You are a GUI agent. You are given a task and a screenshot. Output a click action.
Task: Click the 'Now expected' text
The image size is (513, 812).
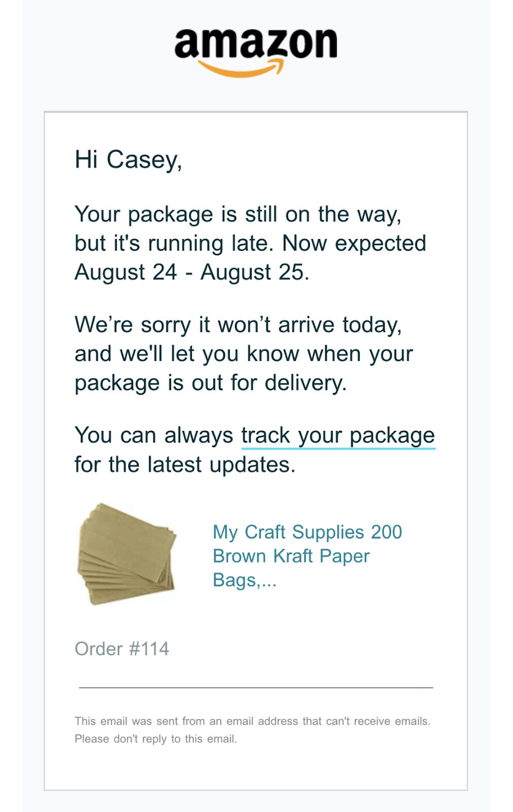tap(354, 244)
